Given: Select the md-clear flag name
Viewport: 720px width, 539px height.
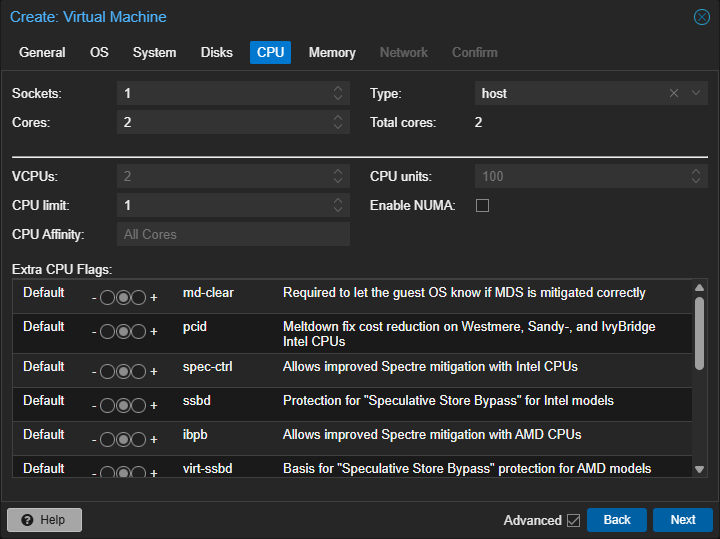Looking at the screenshot, I should pyautogui.click(x=208, y=292).
